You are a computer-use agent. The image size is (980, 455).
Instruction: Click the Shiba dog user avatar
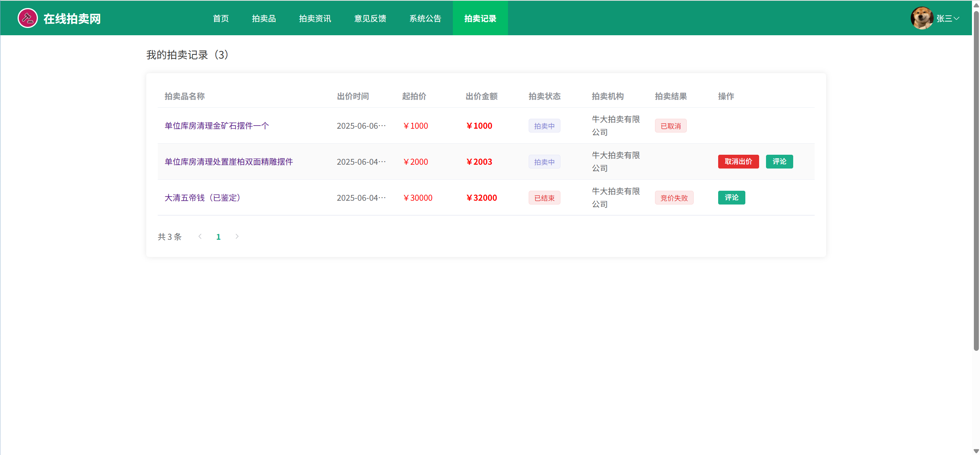[921, 18]
